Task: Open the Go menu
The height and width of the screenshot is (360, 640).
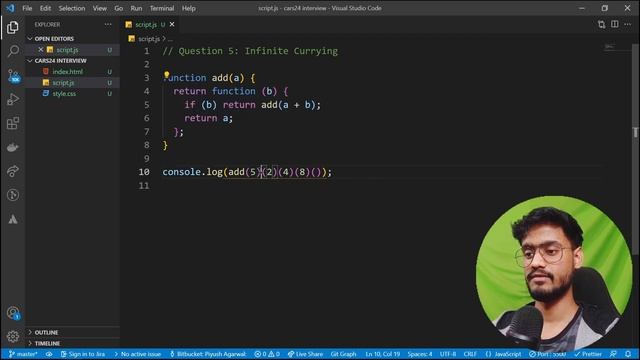Action: point(118,8)
